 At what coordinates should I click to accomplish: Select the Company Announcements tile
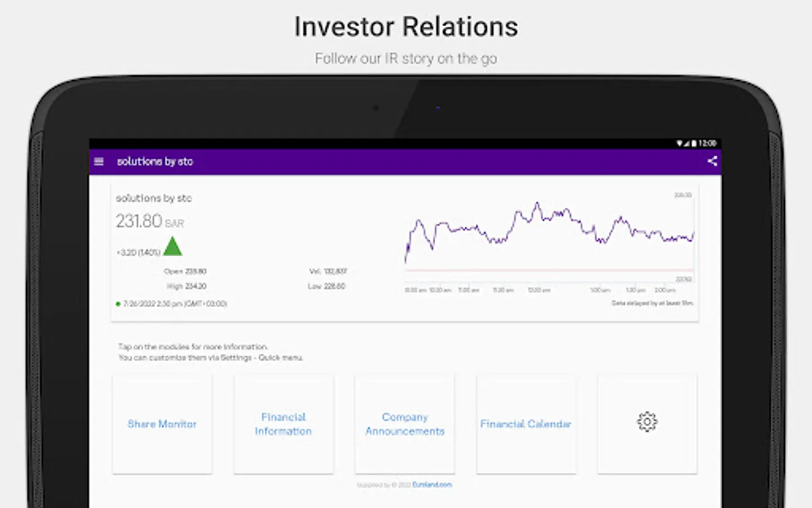[x=405, y=424]
